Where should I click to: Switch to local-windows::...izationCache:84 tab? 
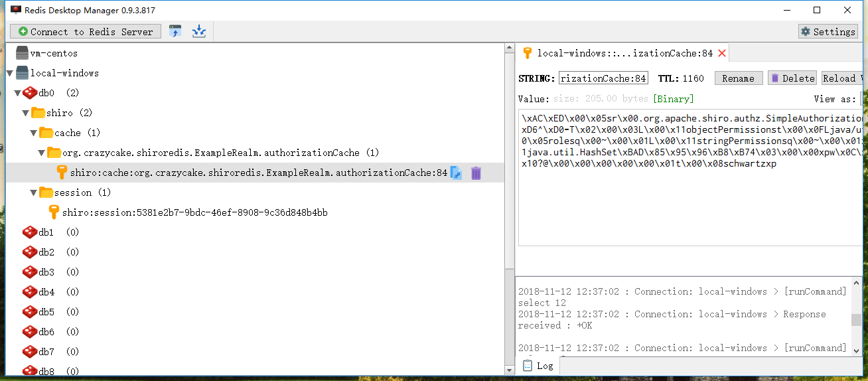pos(624,53)
